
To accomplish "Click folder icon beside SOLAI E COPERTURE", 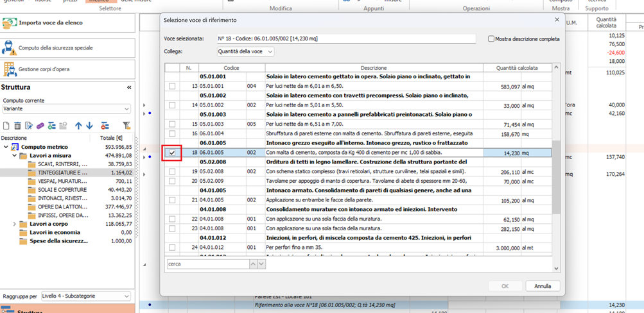I will (31, 190).
